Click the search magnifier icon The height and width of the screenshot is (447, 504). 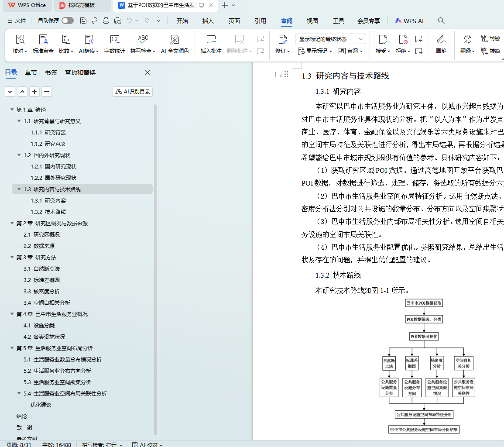441,21
